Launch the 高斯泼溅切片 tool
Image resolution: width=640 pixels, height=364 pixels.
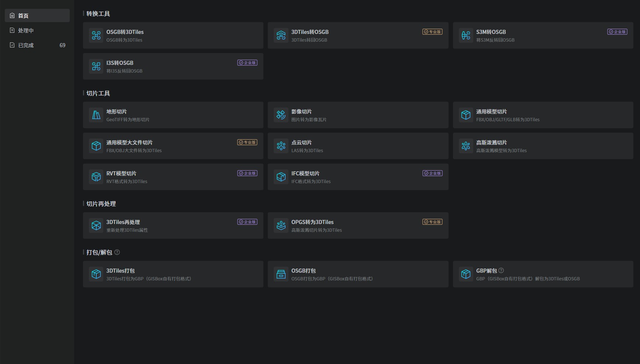[x=543, y=146]
